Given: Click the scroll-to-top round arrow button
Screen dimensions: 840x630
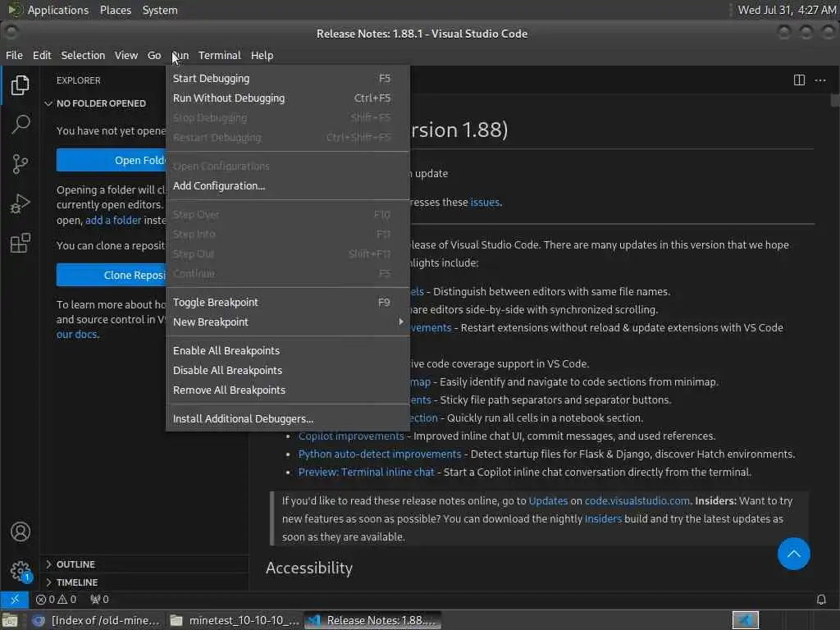Looking at the screenshot, I should tap(793, 554).
